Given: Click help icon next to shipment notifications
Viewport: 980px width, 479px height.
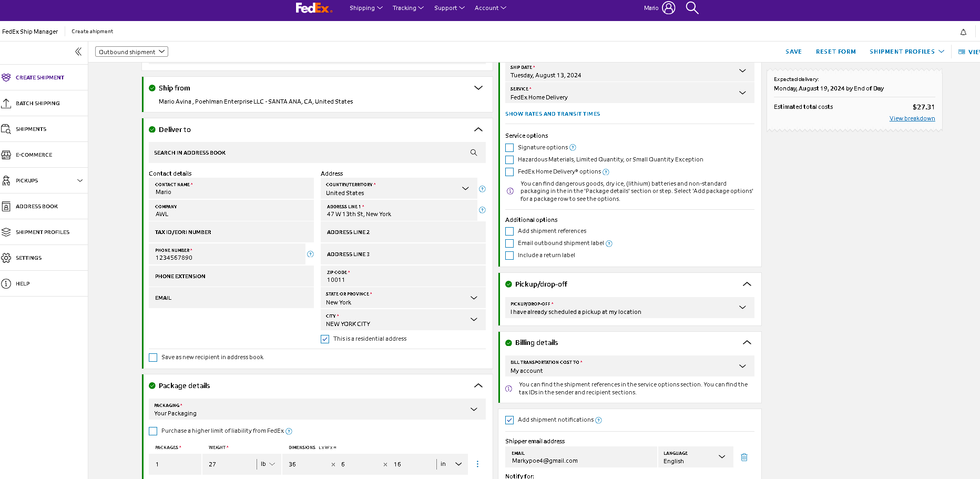Looking at the screenshot, I should coord(598,420).
